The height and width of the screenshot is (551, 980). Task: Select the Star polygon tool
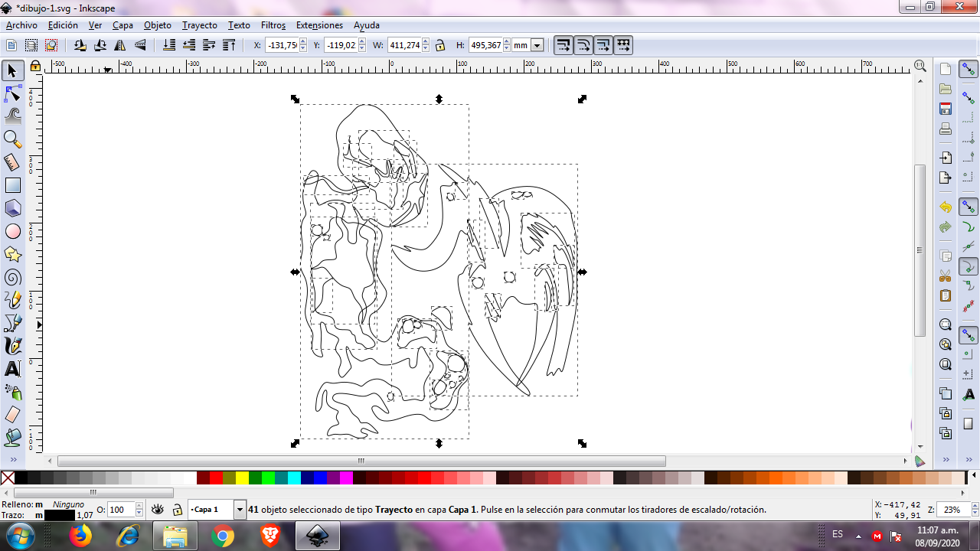click(x=12, y=254)
